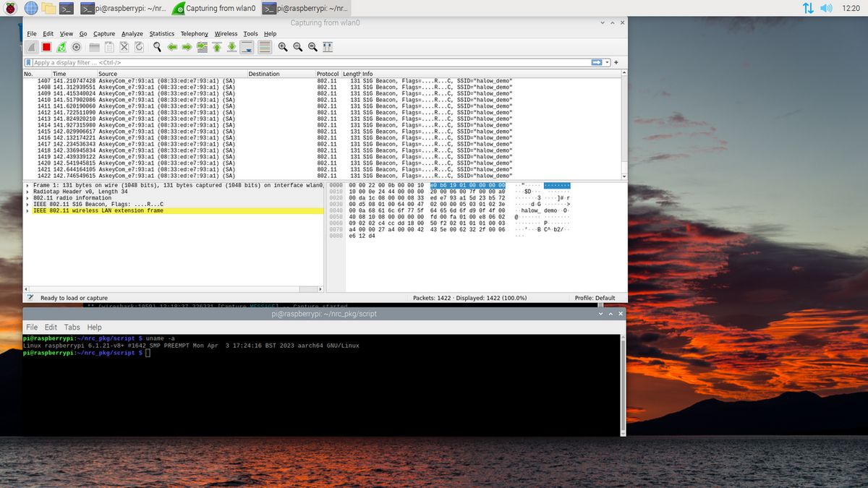The height and width of the screenshot is (488, 868).
Task: Stop capturing packets with red square button
Action: coord(46,47)
